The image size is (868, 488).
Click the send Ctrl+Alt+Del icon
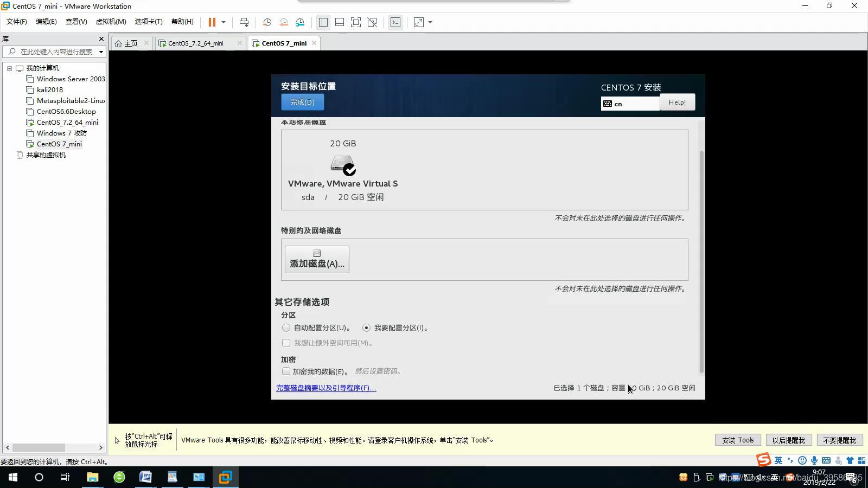pyautogui.click(x=244, y=22)
